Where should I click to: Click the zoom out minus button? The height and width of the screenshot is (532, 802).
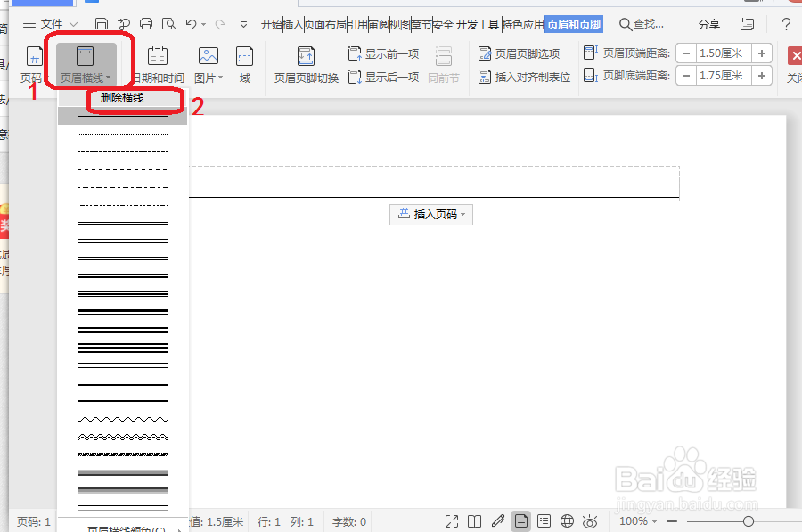tap(672, 521)
